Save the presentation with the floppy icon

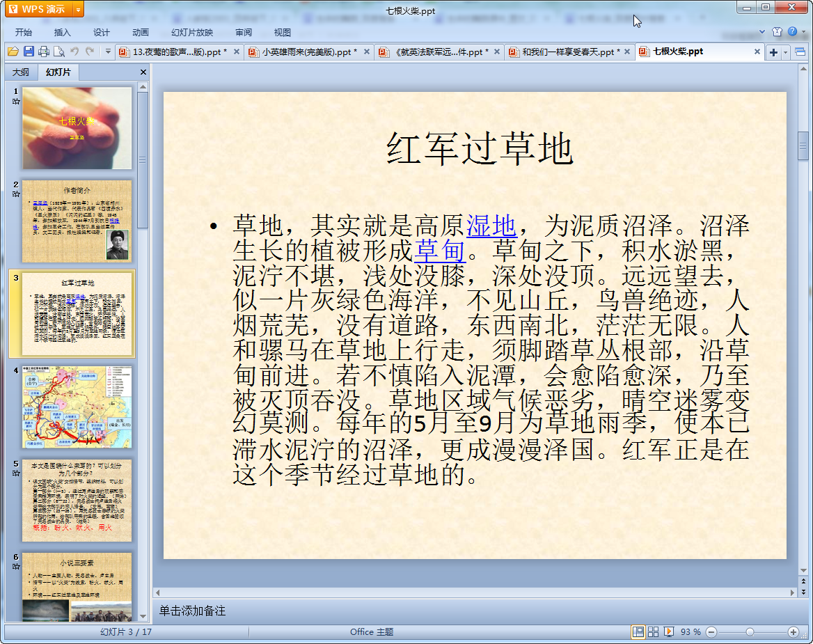click(29, 52)
